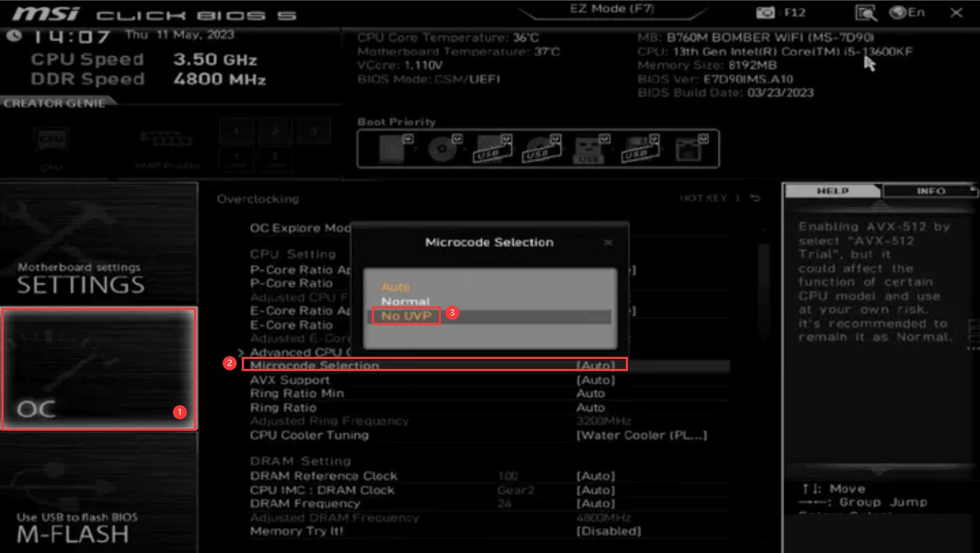The image size is (980, 553).
Task: Click the Adjusted DRAM Frequency 4800MHz value
Action: click(603, 517)
